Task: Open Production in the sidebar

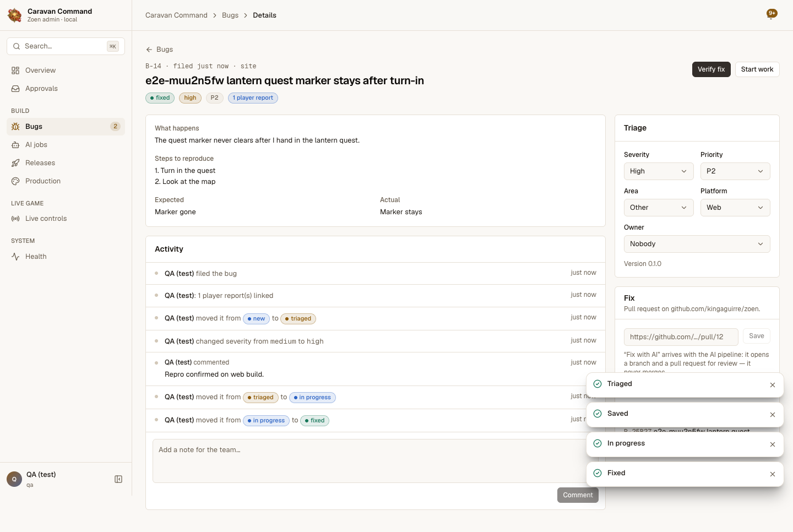Action: tap(66, 181)
